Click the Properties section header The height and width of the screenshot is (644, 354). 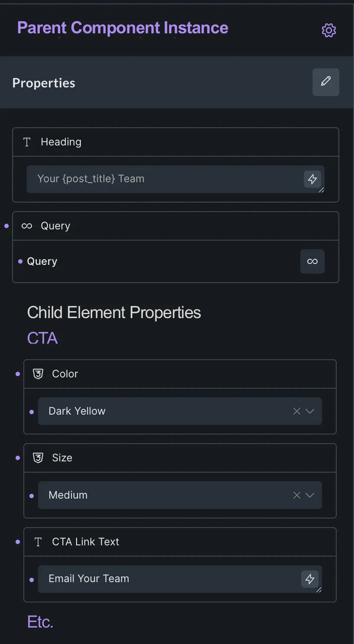point(177,82)
